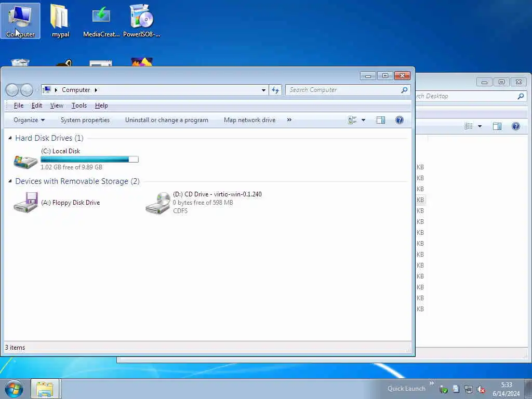Show more toolbar commands chevron
This screenshot has height=399, width=532.
(x=289, y=120)
